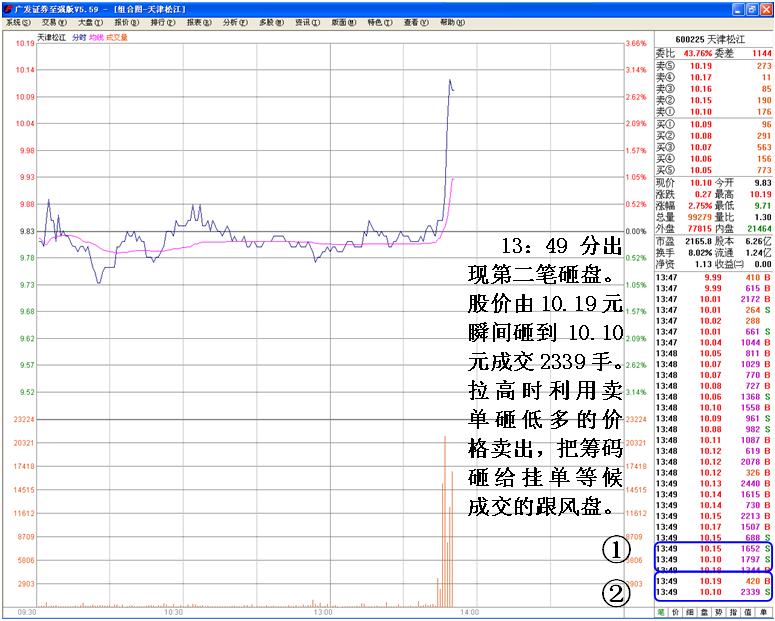Screen dimensions: 775x621
Task: Click the 600225 天津松江 quote panel header
Action: click(714, 39)
